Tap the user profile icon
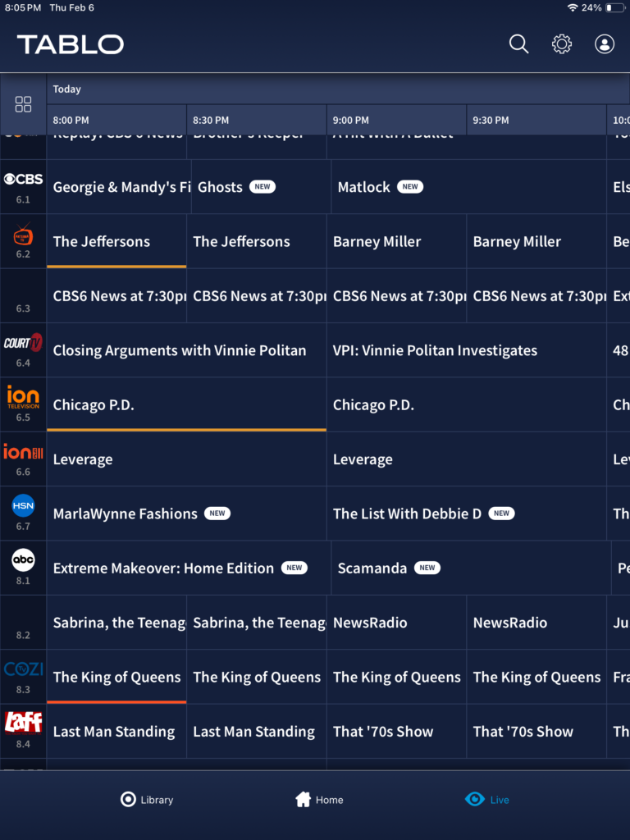 point(605,44)
